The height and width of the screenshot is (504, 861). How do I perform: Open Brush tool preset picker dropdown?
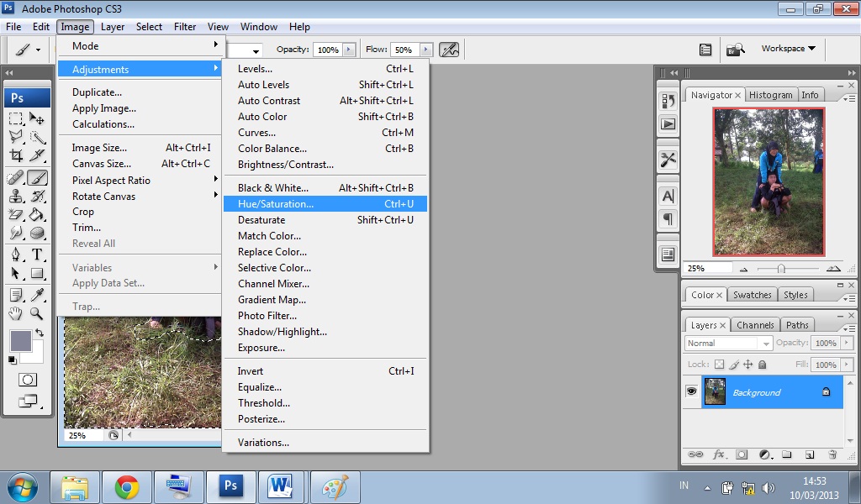[38, 50]
